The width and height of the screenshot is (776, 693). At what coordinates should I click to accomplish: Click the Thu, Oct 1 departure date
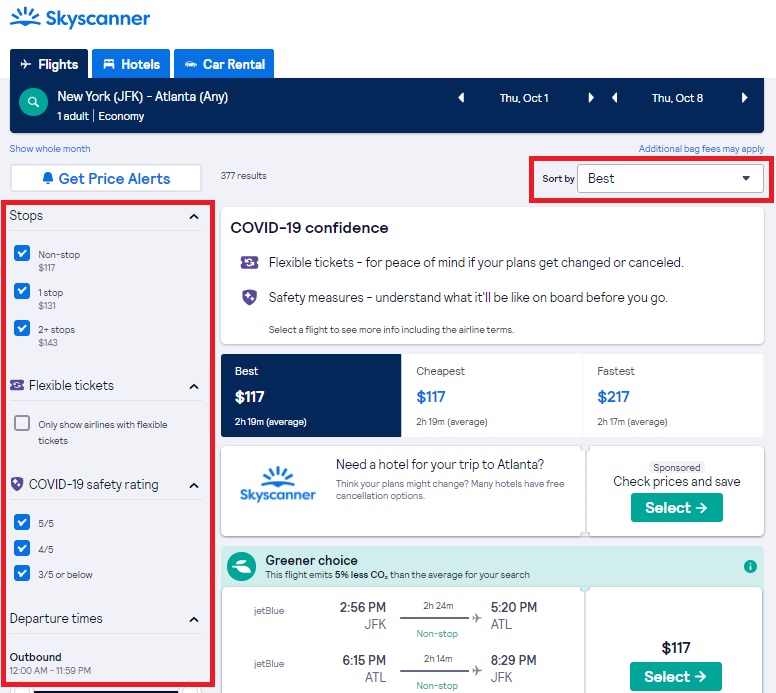point(524,98)
